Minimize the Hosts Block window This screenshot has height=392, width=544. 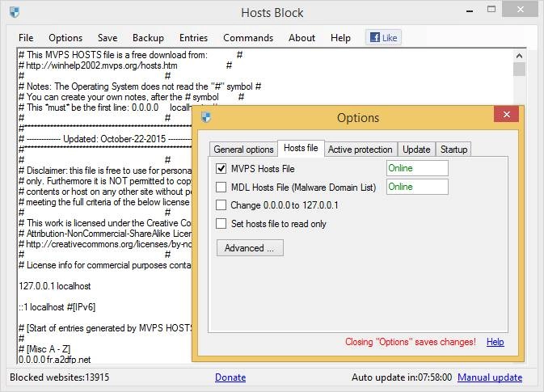coord(470,11)
